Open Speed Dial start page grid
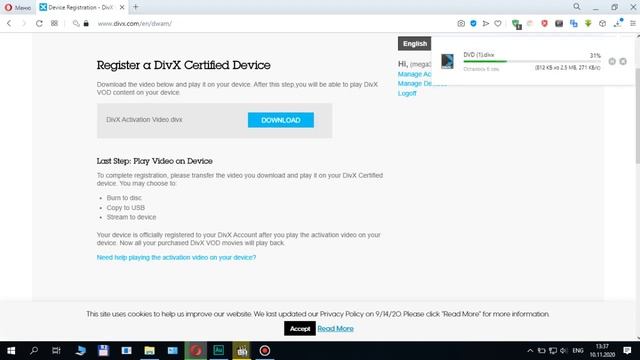This screenshot has width=640, height=360. click(x=54, y=24)
